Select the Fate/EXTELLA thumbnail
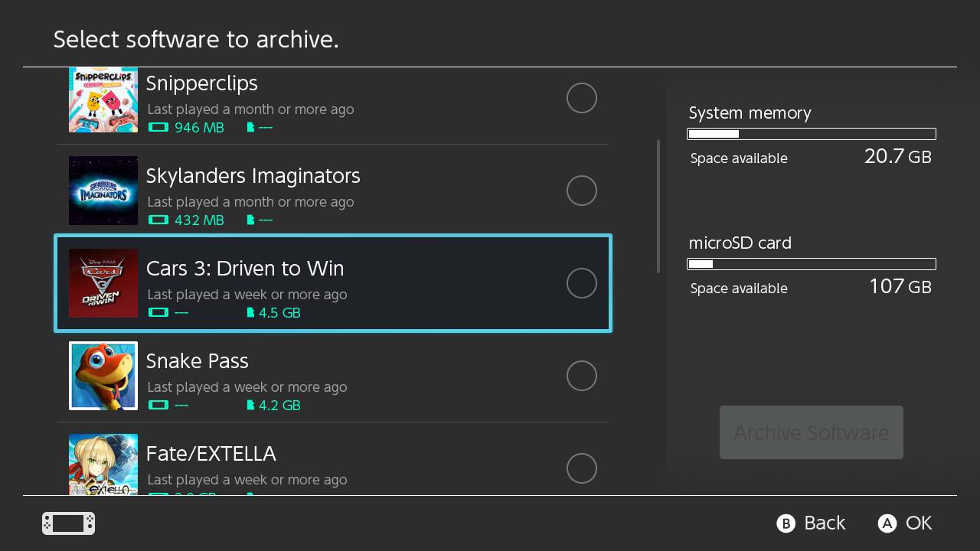The image size is (980, 551). (x=103, y=465)
